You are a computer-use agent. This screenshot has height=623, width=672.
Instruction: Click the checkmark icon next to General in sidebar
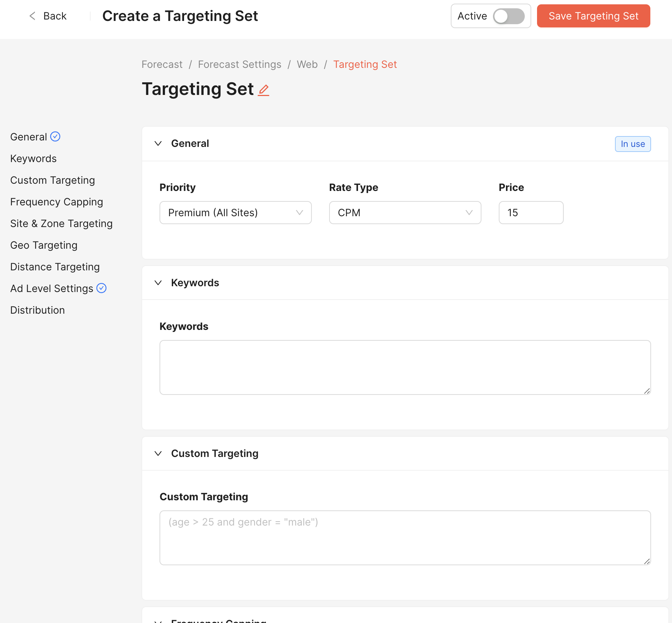[x=55, y=136]
